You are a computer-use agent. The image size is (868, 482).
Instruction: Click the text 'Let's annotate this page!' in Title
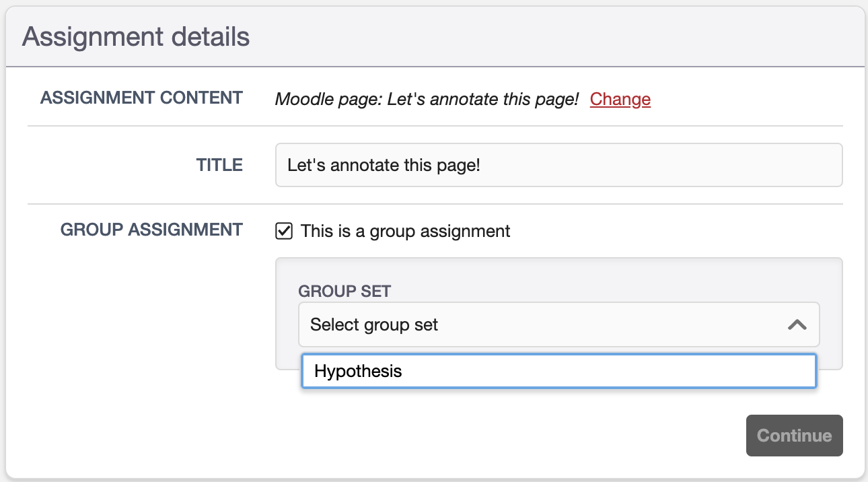(384, 165)
